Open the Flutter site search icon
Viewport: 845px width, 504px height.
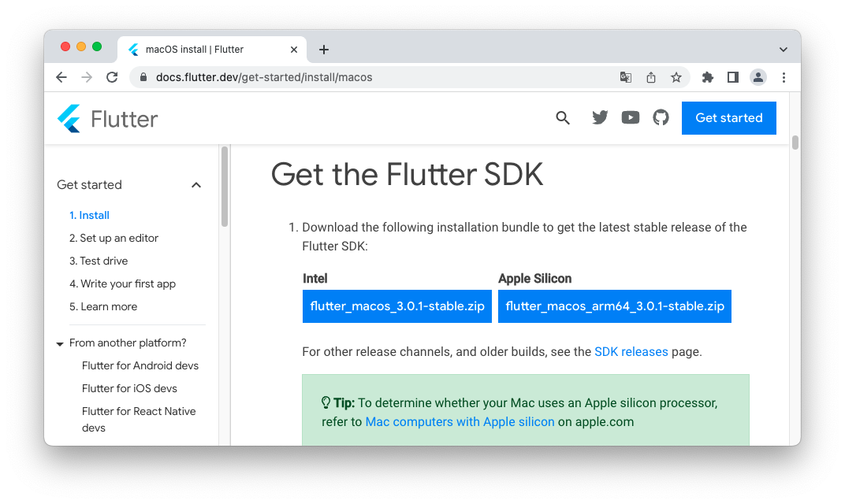[x=563, y=118]
